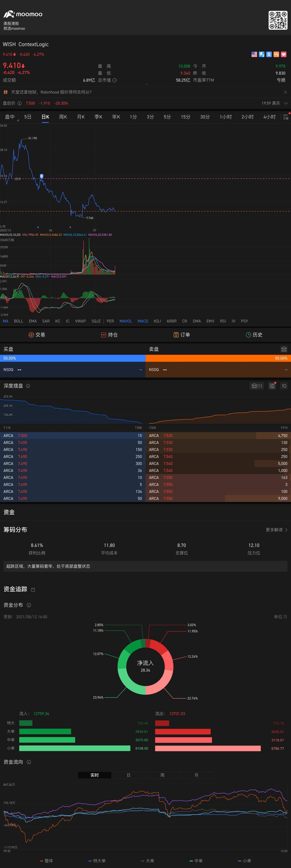Open 更多解读 more insights link
Screen dimensions: 291x868
(276, 530)
